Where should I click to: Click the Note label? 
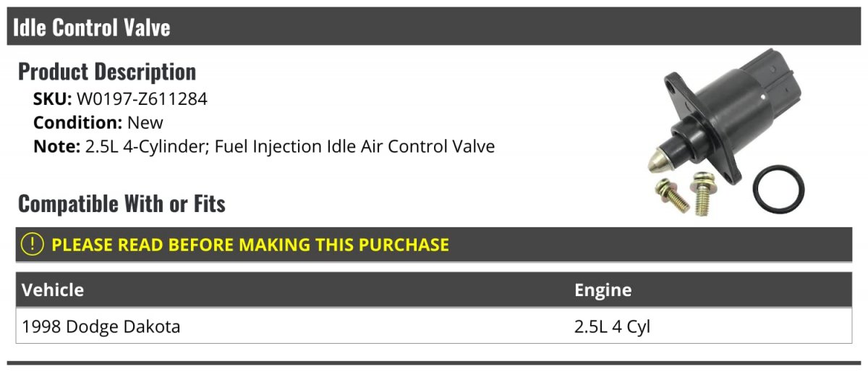56,146
